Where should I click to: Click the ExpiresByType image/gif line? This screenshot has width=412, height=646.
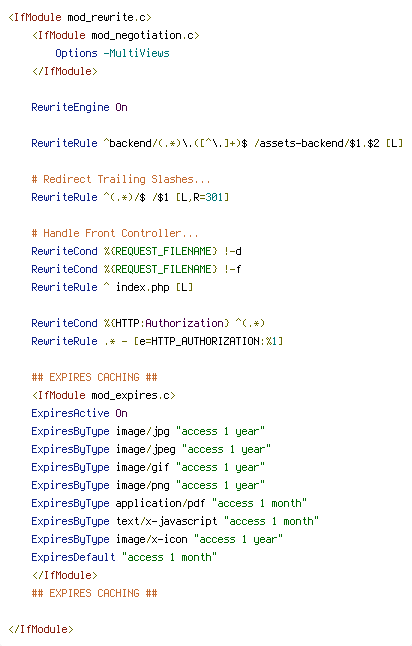(148, 467)
